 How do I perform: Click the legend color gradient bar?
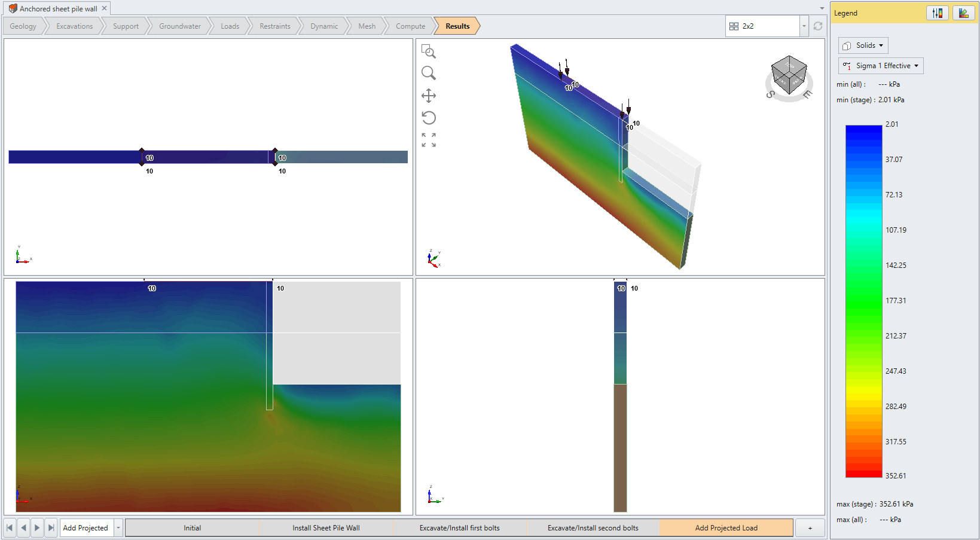(x=864, y=301)
